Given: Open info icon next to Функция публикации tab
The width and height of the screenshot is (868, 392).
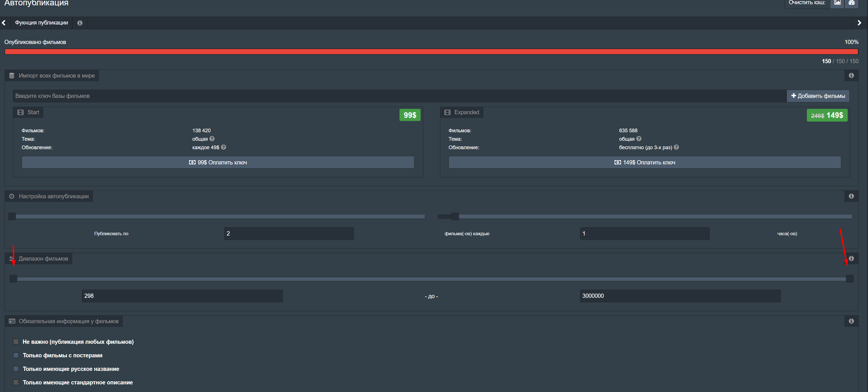Looking at the screenshot, I should pyautogui.click(x=80, y=23).
